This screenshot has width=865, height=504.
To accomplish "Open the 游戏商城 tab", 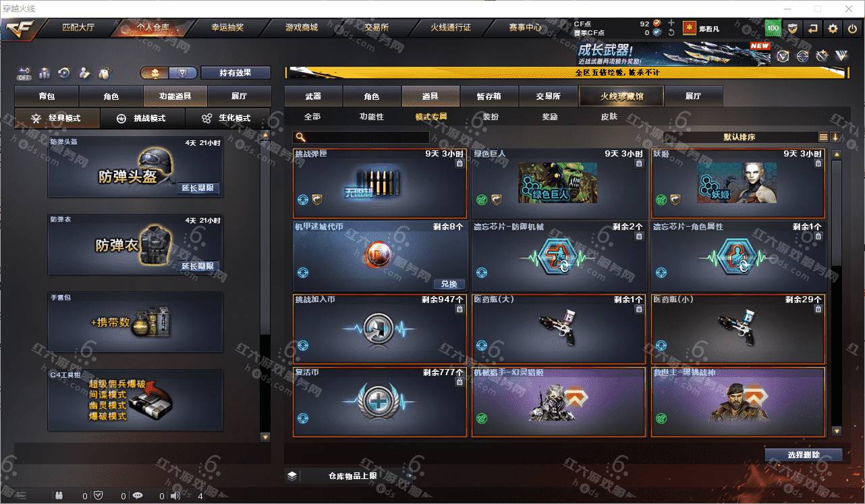I will (302, 28).
